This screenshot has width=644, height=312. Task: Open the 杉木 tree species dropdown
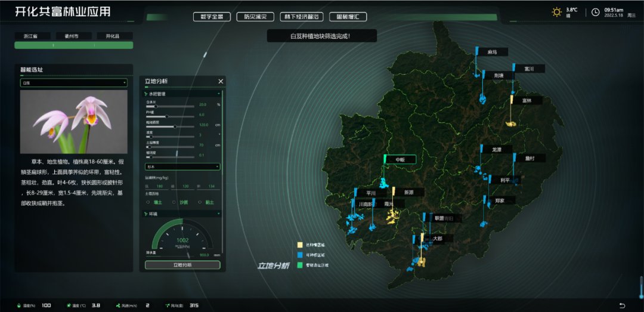tap(182, 167)
